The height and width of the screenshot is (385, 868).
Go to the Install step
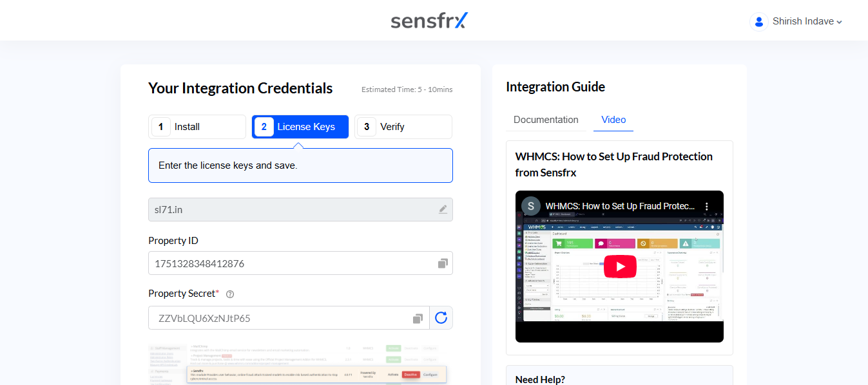click(197, 127)
